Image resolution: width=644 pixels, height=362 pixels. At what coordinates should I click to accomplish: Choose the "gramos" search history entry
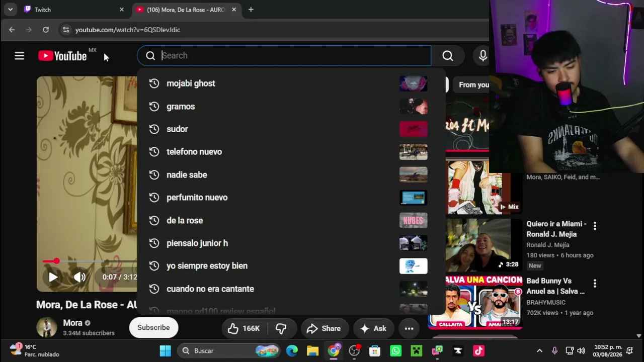291,107
